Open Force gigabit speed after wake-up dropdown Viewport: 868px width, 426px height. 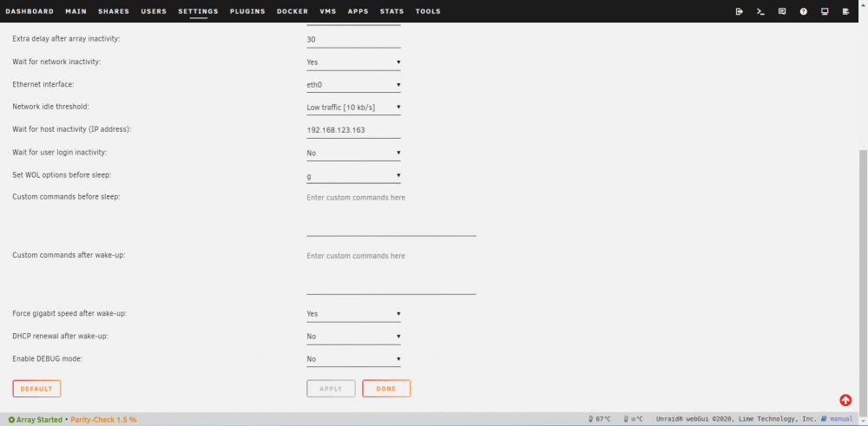pyautogui.click(x=353, y=314)
